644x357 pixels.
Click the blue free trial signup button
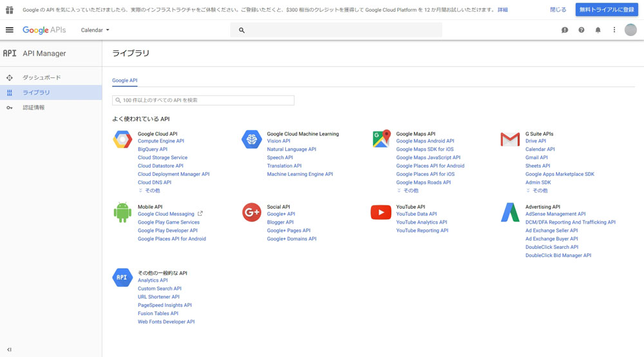tap(607, 10)
